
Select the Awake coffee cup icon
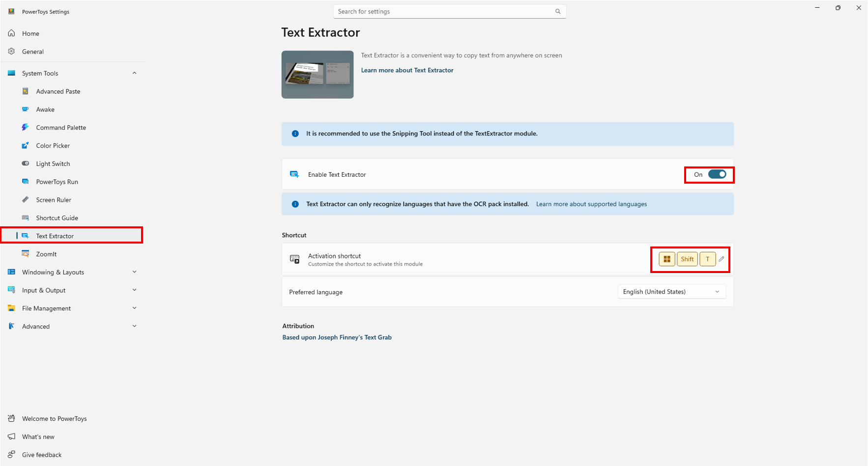tap(26, 110)
